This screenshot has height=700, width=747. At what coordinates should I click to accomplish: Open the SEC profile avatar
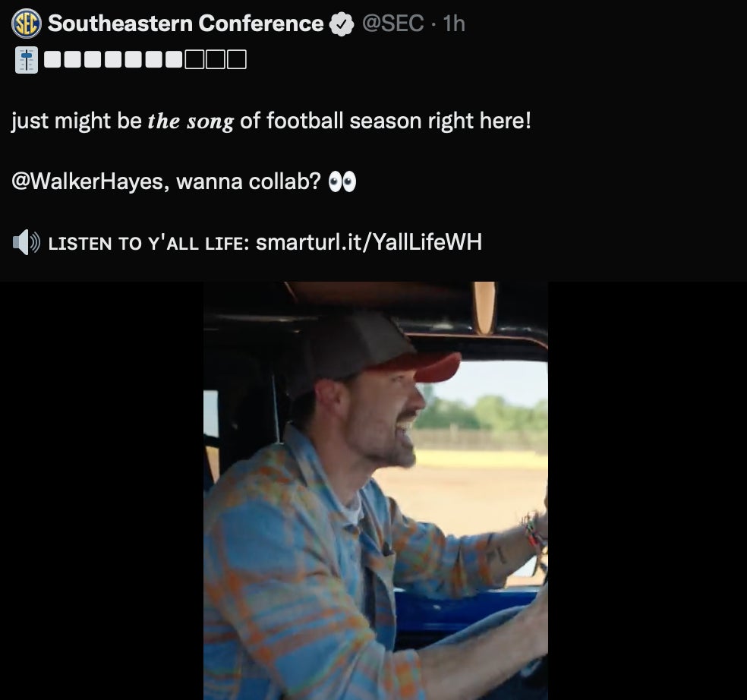[x=26, y=24]
